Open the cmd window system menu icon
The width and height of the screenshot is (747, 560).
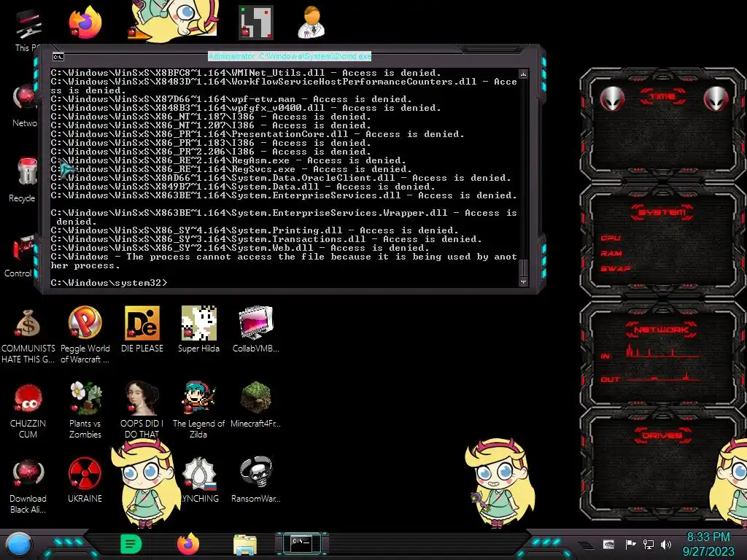pyautogui.click(x=58, y=57)
